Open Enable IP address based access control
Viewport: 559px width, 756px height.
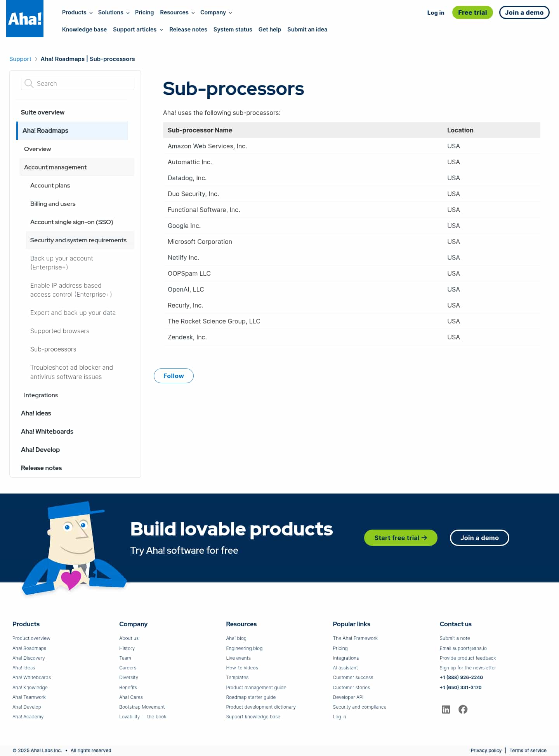tap(71, 290)
